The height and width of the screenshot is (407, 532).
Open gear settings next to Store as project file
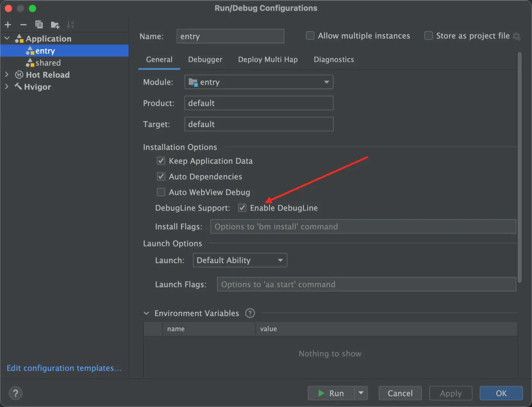pyautogui.click(x=516, y=36)
